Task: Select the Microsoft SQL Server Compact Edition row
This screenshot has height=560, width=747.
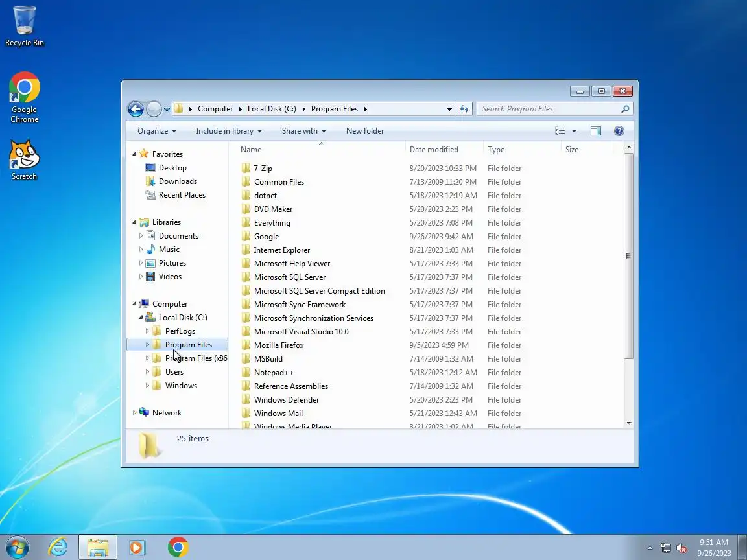Action: point(381,291)
